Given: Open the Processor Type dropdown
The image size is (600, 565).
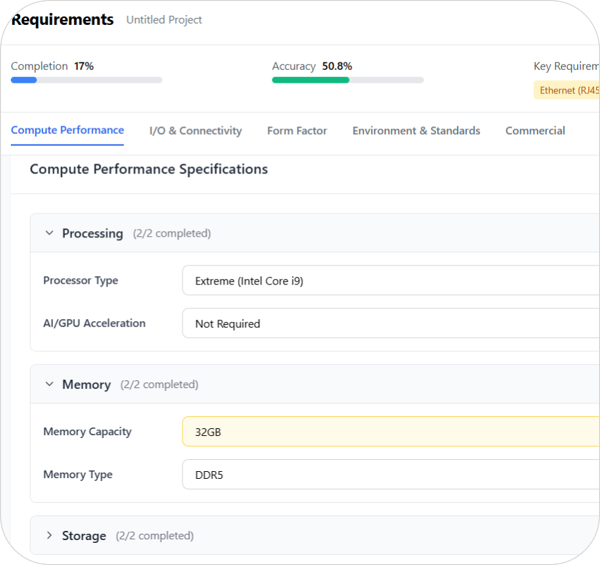Looking at the screenshot, I should pyautogui.click(x=390, y=281).
